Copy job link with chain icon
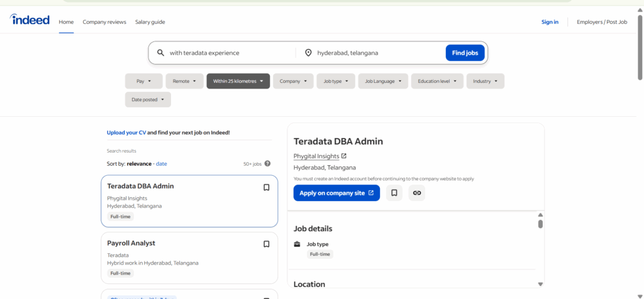Image resolution: width=644 pixels, height=299 pixels. point(416,193)
